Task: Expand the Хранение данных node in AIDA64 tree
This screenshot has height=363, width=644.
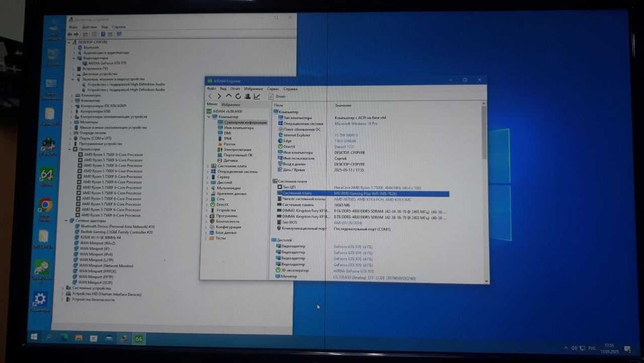Action: pyautogui.click(x=207, y=193)
